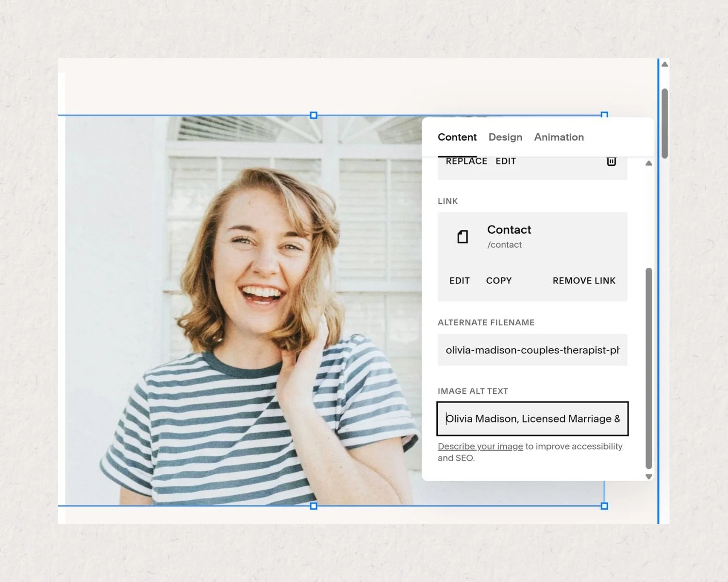This screenshot has height=582, width=728.
Task: Click the 'IMAGE ALT TEXT' label
Action: pos(473,391)
